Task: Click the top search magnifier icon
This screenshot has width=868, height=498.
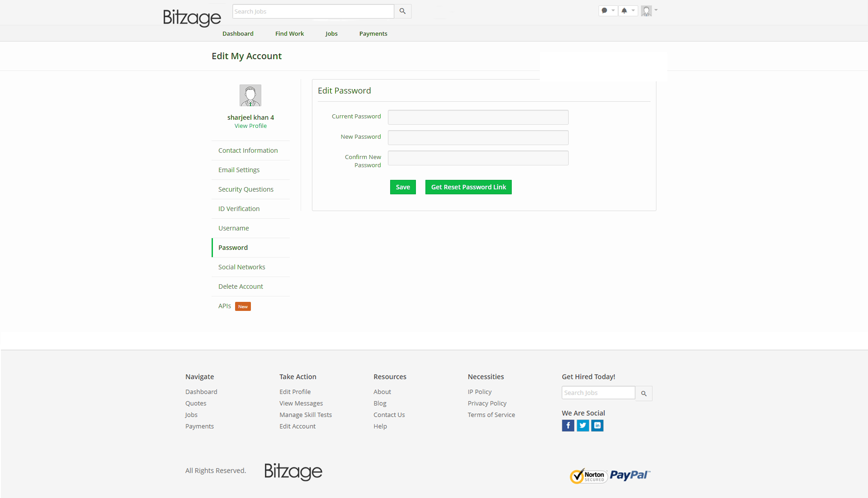Action: (x=402, y=11)
